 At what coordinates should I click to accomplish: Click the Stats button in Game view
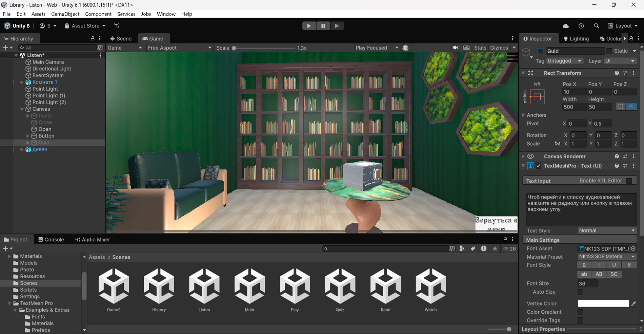[x=480, y=48]
